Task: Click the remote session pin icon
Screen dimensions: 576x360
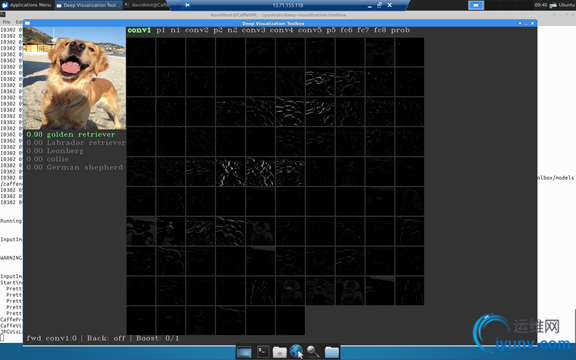Action: pos(187,5)
